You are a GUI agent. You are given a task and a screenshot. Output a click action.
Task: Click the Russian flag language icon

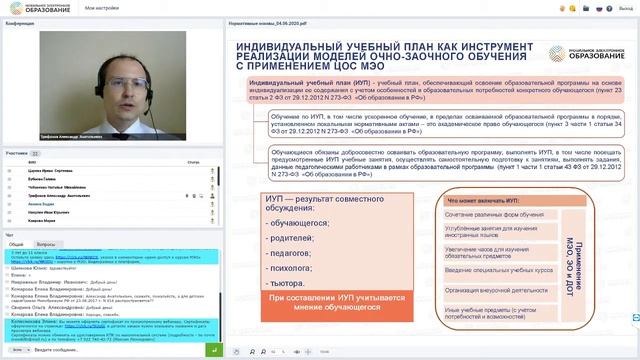coord(599,9)
